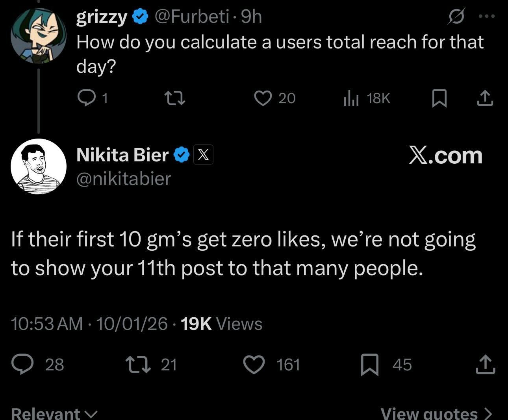Click the Grok slashed-circle icon
Image resolution: width=508 pixels, height=420 pixels.
click(457, 17)
